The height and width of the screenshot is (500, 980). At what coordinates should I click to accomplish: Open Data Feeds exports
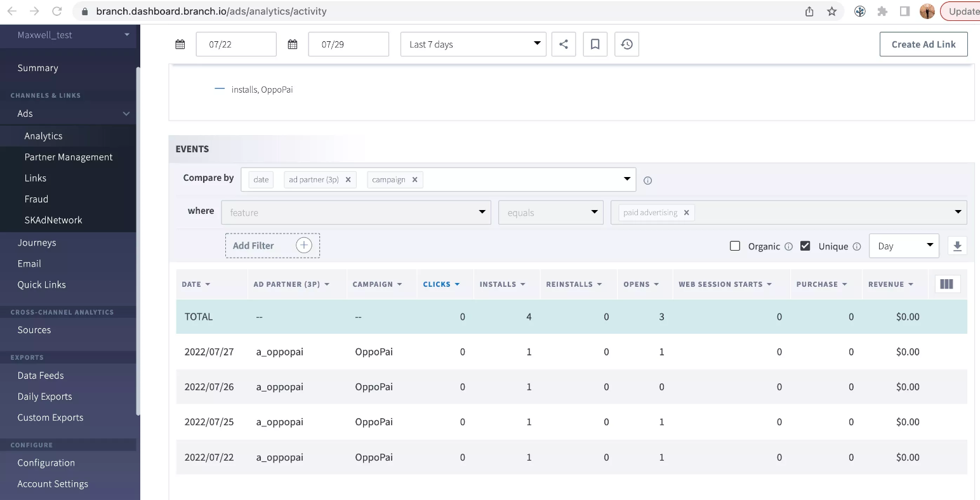click(x=41, y=376)
